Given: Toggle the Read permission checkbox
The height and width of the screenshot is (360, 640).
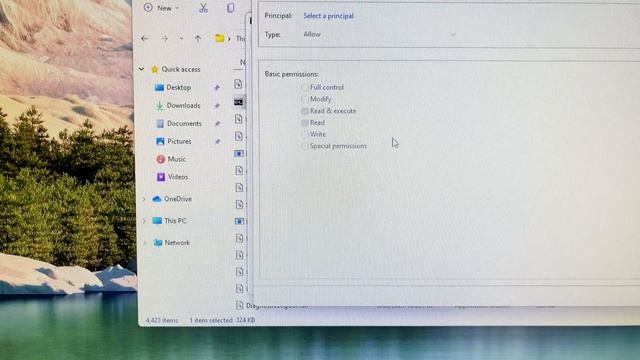Looking at the screenshot, I should (x=305, y=123).
